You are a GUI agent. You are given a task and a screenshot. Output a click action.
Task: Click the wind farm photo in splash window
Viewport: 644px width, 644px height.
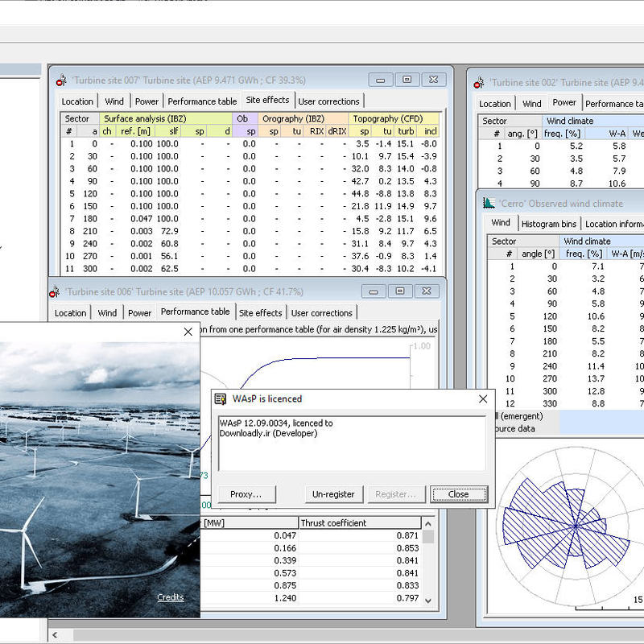click(100, 480)
